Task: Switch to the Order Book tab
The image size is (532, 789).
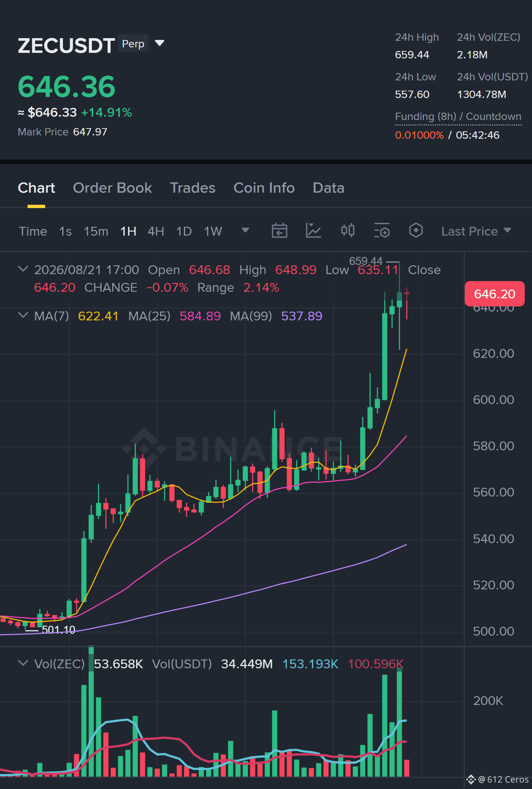Action: 112,188
